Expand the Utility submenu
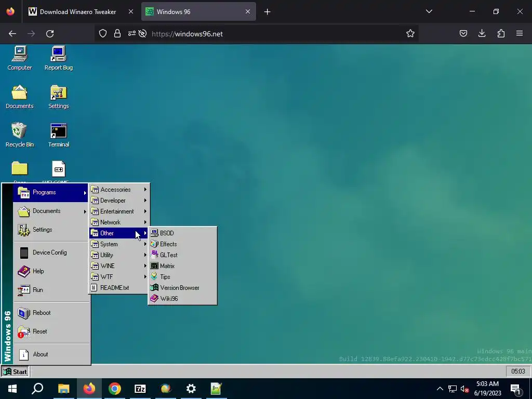The width and height of the screenshot is (532, 399). pyautogui.click(x=119, y=255)
